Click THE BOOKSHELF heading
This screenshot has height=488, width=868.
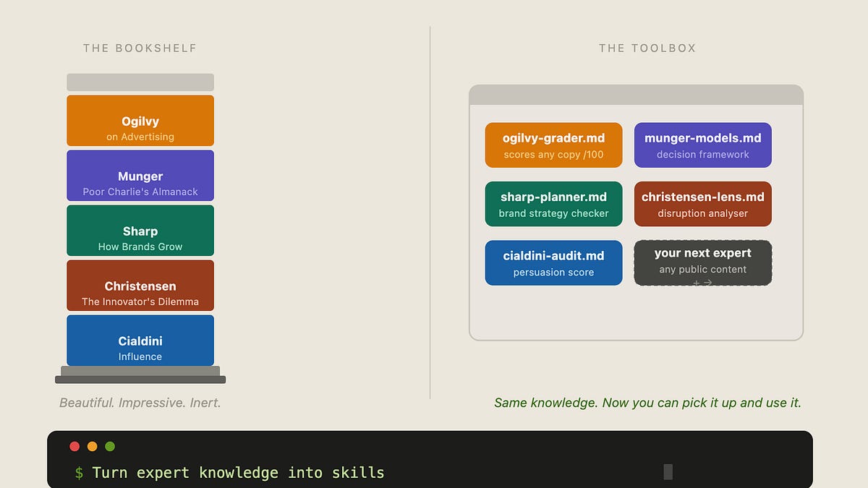(140, 48)
